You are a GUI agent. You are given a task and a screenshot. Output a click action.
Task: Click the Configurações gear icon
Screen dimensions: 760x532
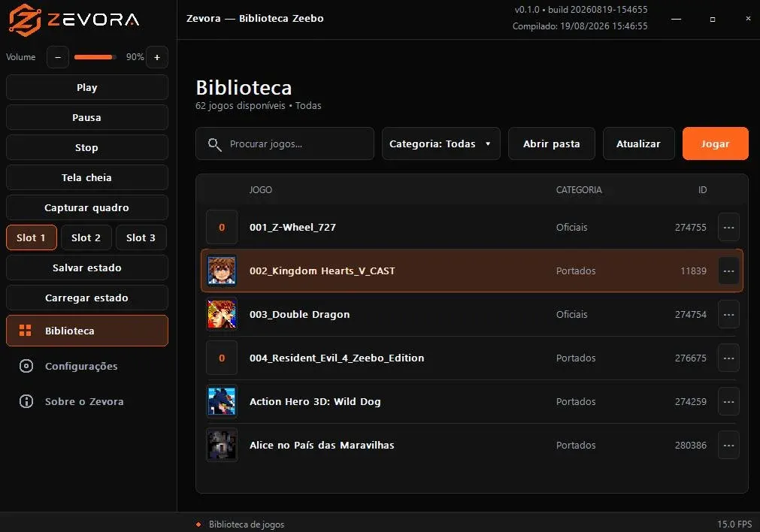[26, 366]
